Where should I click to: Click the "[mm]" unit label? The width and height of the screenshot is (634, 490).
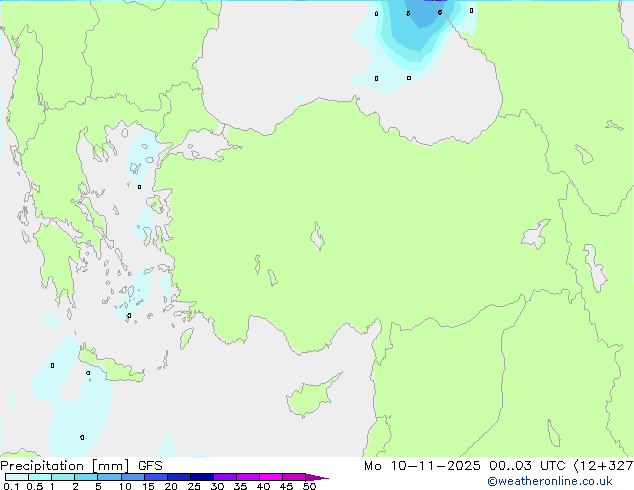pos(110,466)
